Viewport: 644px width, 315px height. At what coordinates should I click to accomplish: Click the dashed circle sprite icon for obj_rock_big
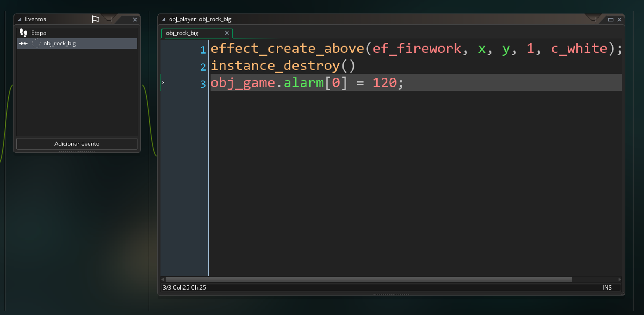click(x=36, y=44)
